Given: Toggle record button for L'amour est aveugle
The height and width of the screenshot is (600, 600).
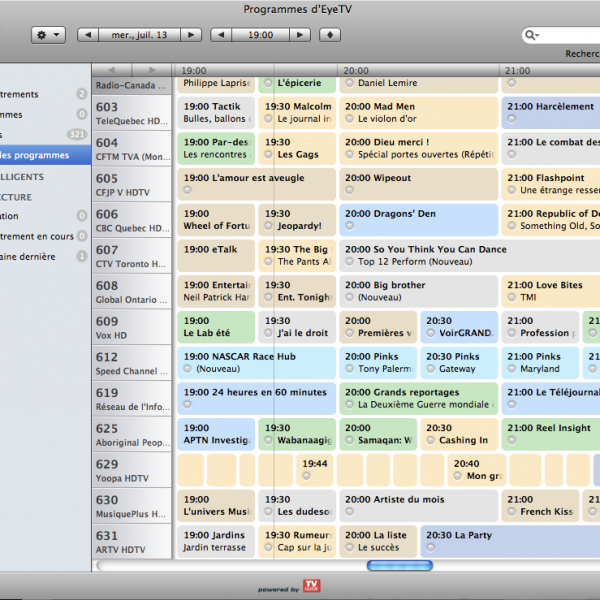Looking at the screenshot, I should click(187, 190).
